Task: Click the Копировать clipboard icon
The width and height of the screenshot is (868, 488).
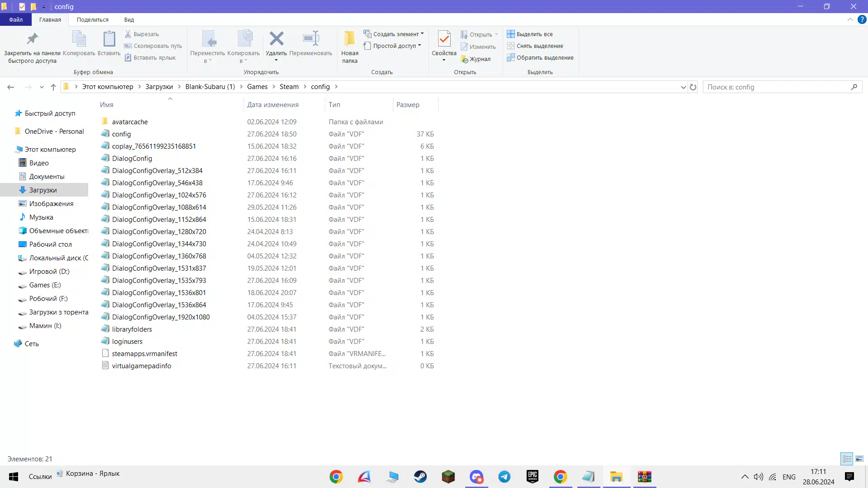Action: pyautogui.click(x=79, y=39)
